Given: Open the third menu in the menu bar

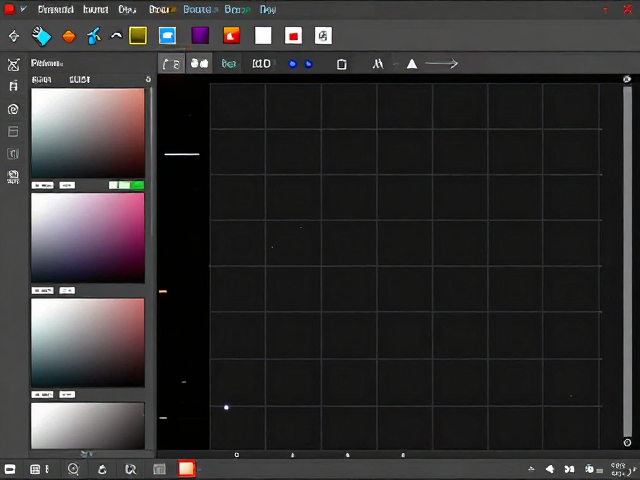Looking at the screenshot, I should 127,9.
